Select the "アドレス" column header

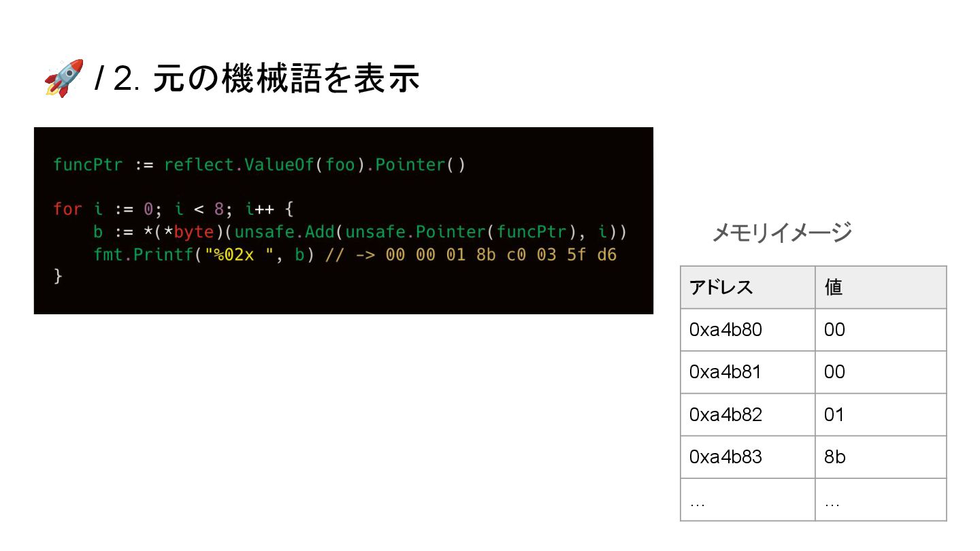[x=748, y=288]
